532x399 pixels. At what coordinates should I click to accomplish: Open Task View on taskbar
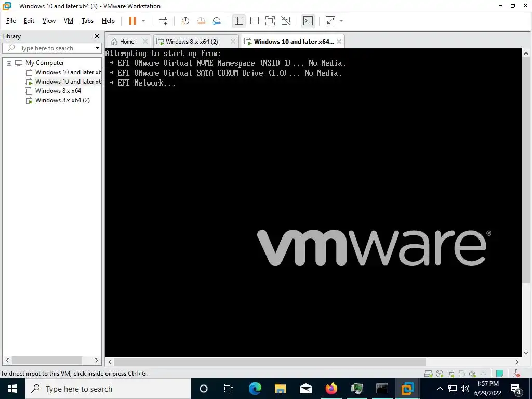[x=229, y=389]
